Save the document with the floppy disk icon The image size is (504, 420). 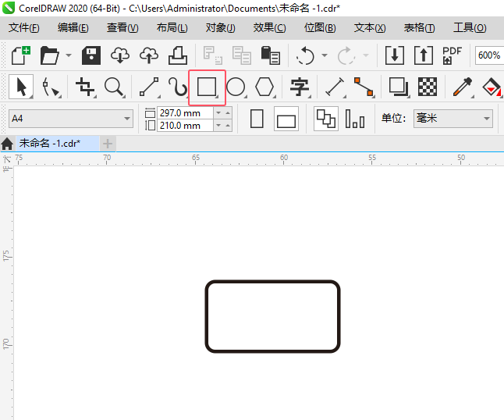point(91,55)
